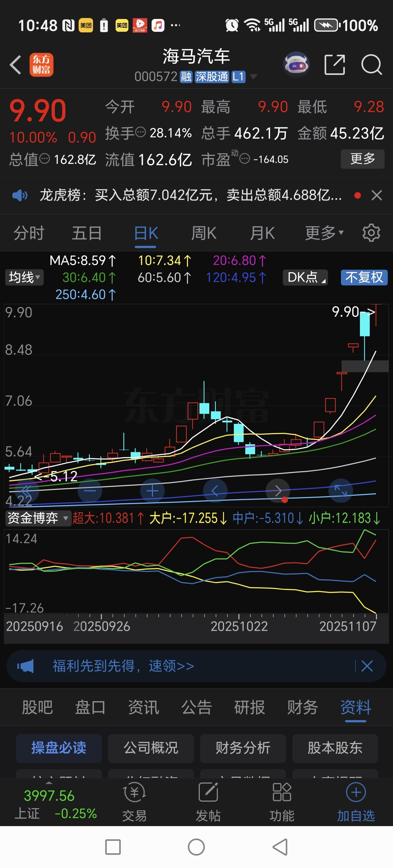Jump chart back with double-left arrow

pos(27,491)
